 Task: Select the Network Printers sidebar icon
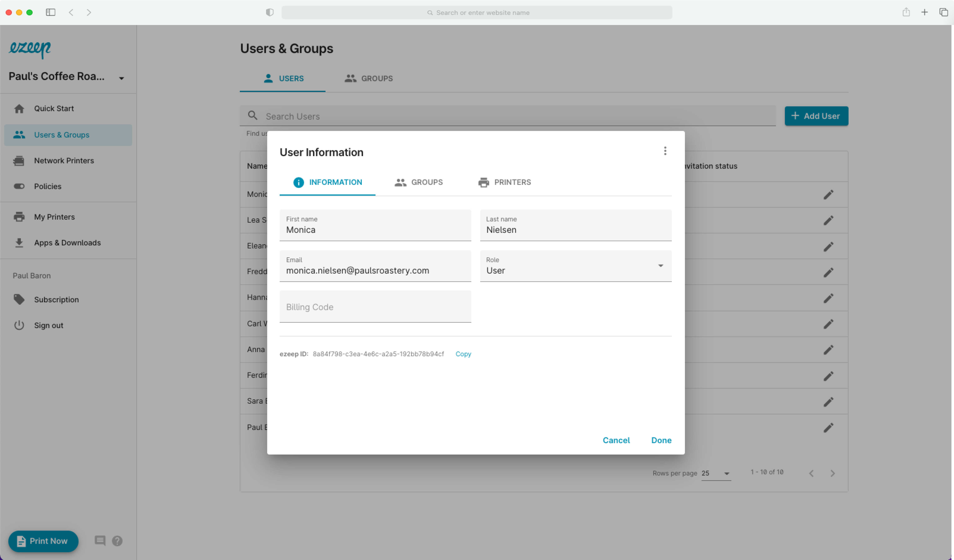coord(19,160)
